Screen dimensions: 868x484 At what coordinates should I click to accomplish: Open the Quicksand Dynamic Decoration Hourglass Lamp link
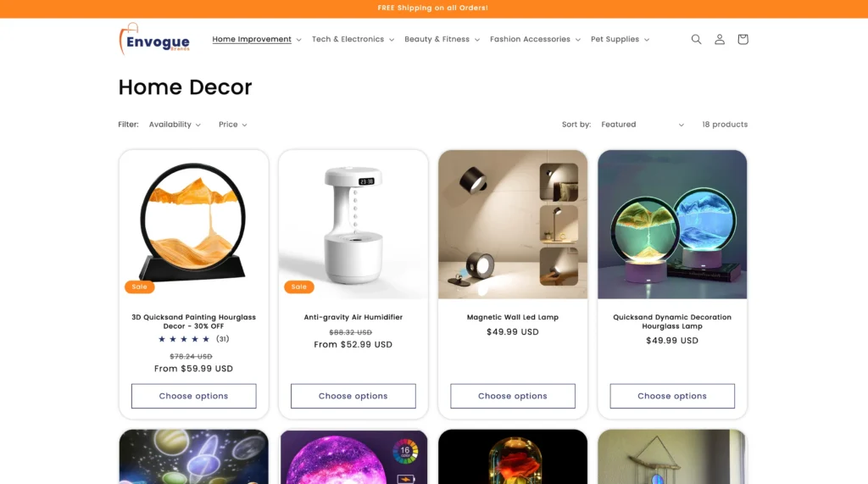pos(672,322)
